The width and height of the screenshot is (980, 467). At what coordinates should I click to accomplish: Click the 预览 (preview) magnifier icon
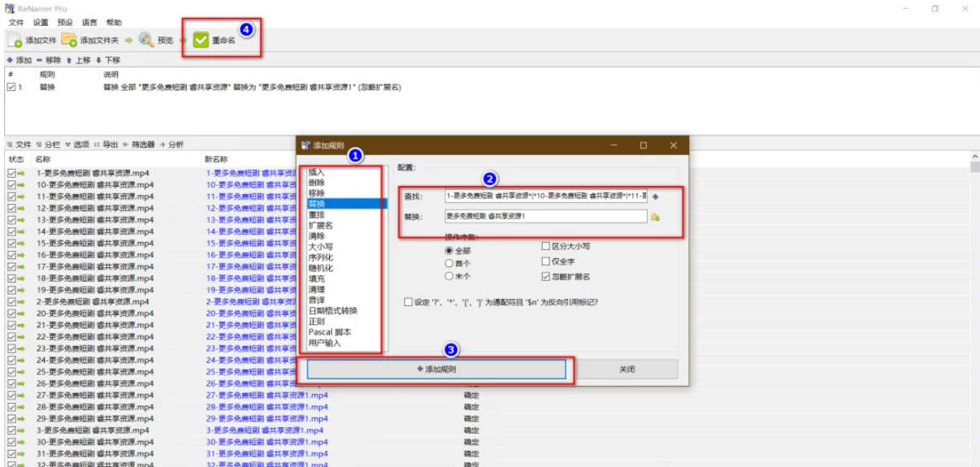146,39
